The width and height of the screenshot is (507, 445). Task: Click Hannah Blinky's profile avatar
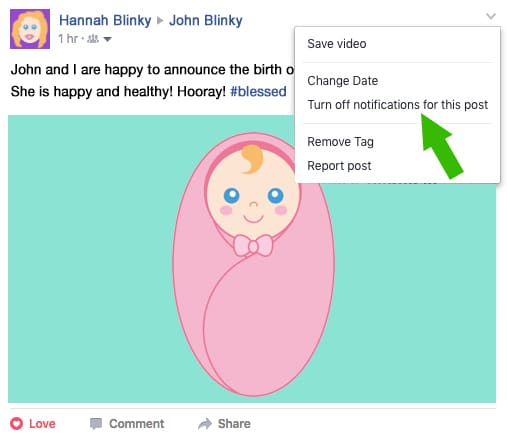(30, 29)
